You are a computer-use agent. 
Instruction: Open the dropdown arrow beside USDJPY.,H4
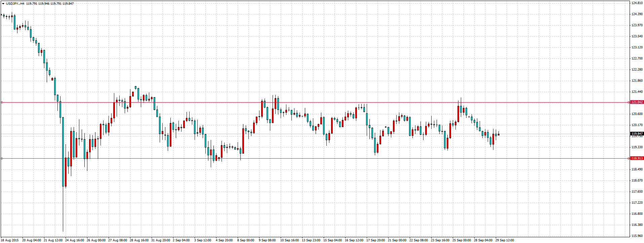(3, 4)
